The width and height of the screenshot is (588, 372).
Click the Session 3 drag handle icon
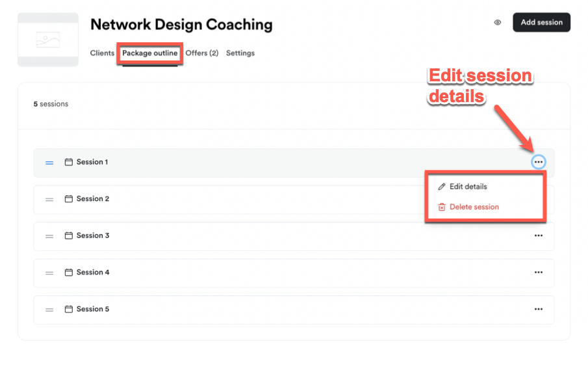(x=49, y=236)
